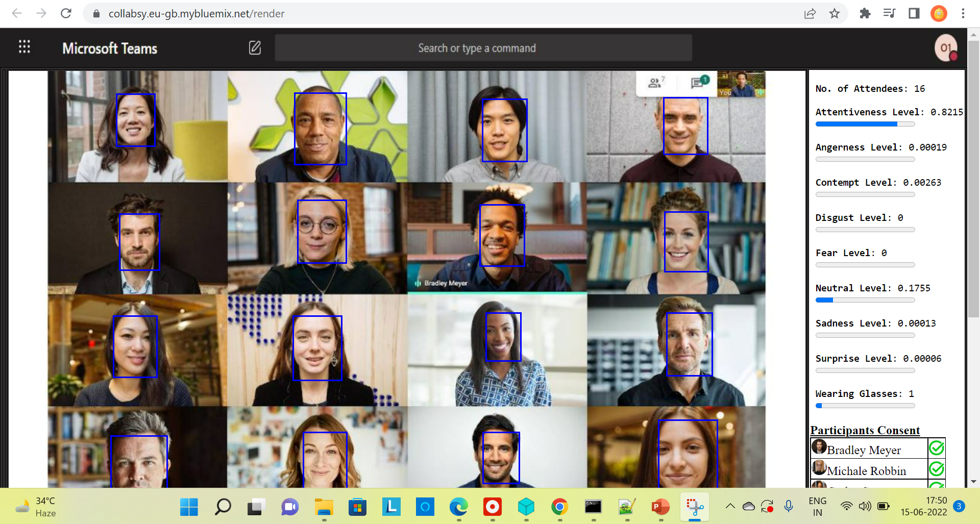Image resolution: width=980 pixels, height=524 pixels.
Task: Open the Teams app launcher grid
Action: point(24,47)
